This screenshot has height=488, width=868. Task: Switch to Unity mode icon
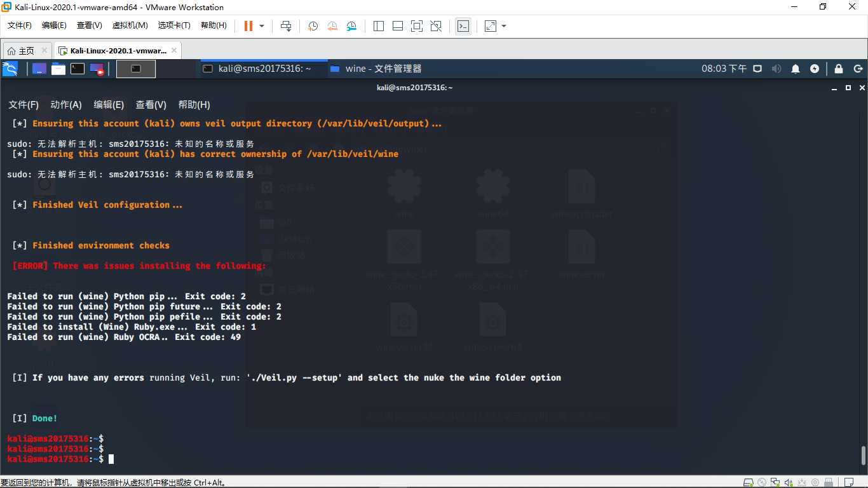[x=436, y=26]
